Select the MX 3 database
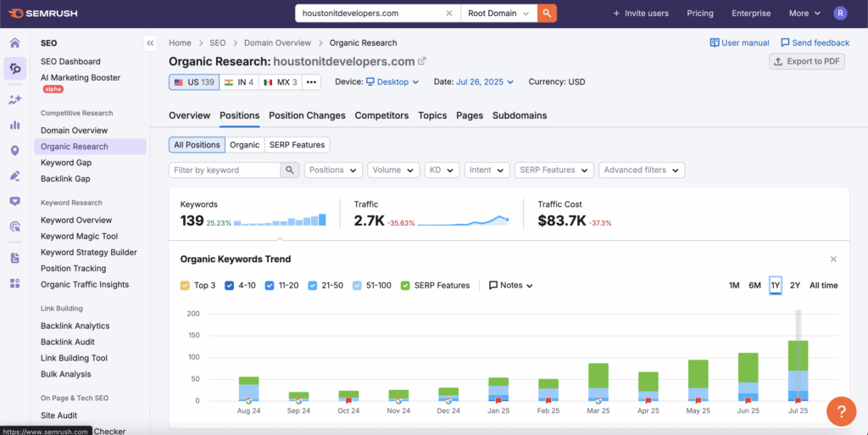 tap(280, 82)
